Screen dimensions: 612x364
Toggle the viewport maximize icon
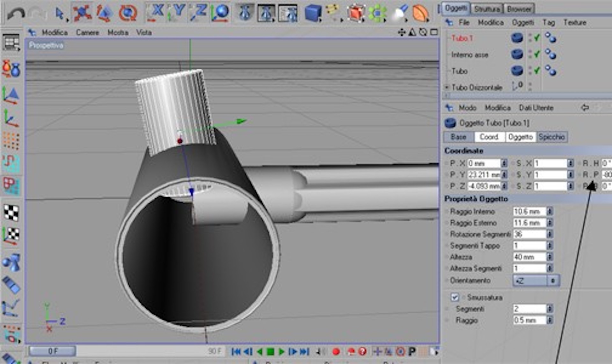coord(434,32)
